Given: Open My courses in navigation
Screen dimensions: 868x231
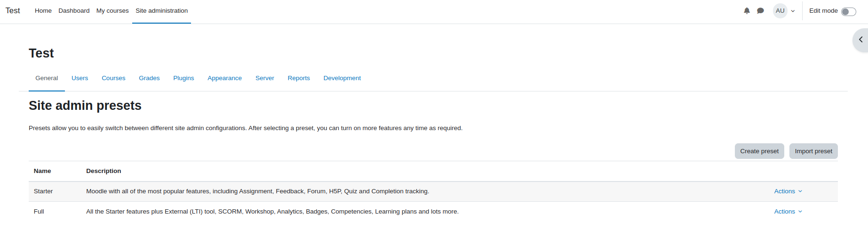Looking at the screenshot, I should [112, 11].
